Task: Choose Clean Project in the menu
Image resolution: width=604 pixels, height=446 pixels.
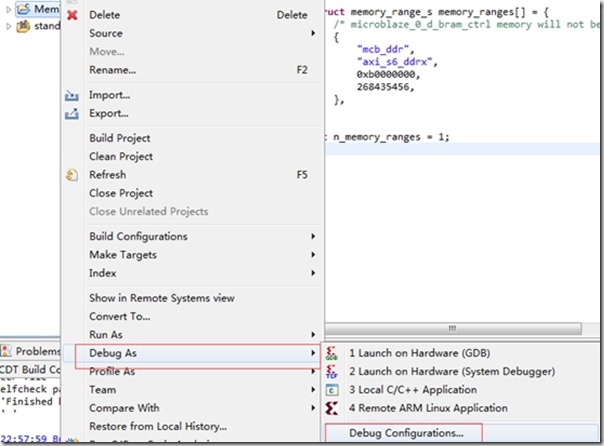Action: 121,156
